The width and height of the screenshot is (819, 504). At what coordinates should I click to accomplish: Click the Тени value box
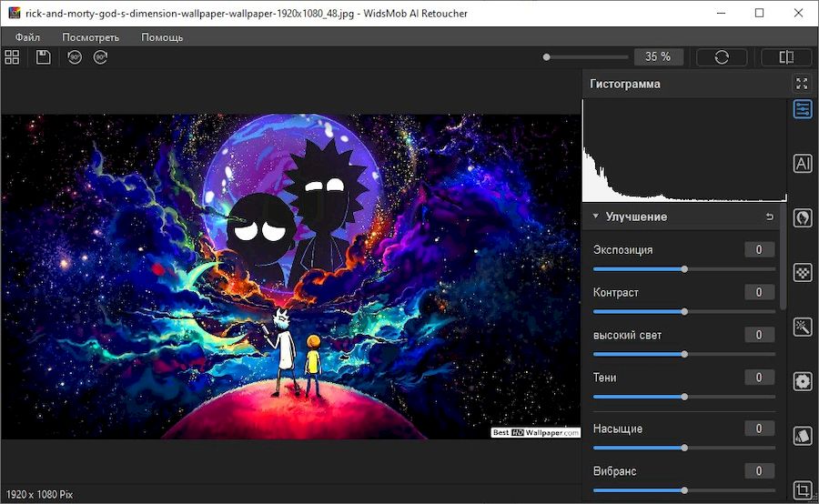pos(760,378)
